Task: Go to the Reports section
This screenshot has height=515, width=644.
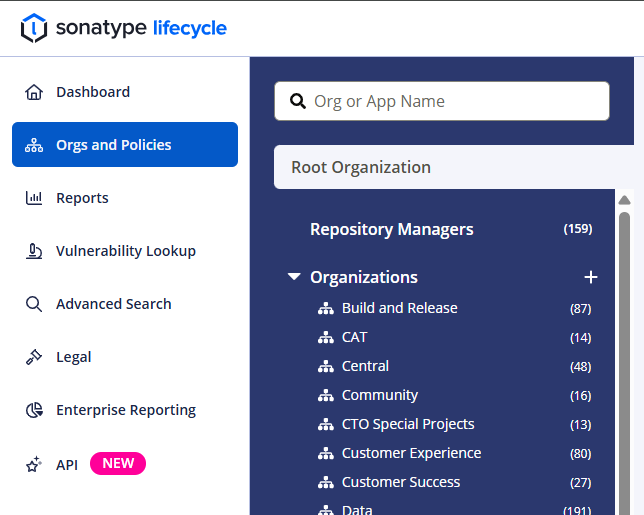Action: (125, 198)
